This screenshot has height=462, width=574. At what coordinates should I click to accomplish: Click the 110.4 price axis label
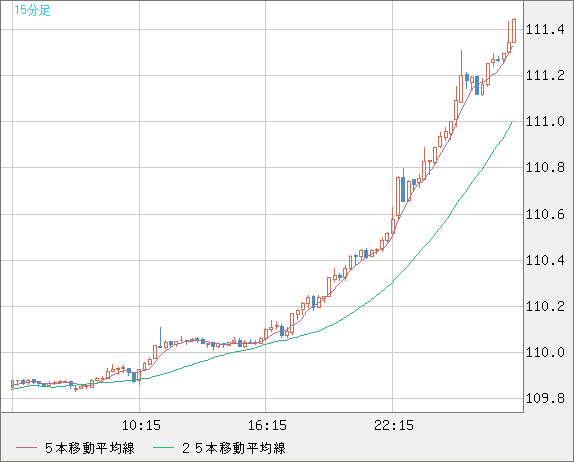point(545,260)
